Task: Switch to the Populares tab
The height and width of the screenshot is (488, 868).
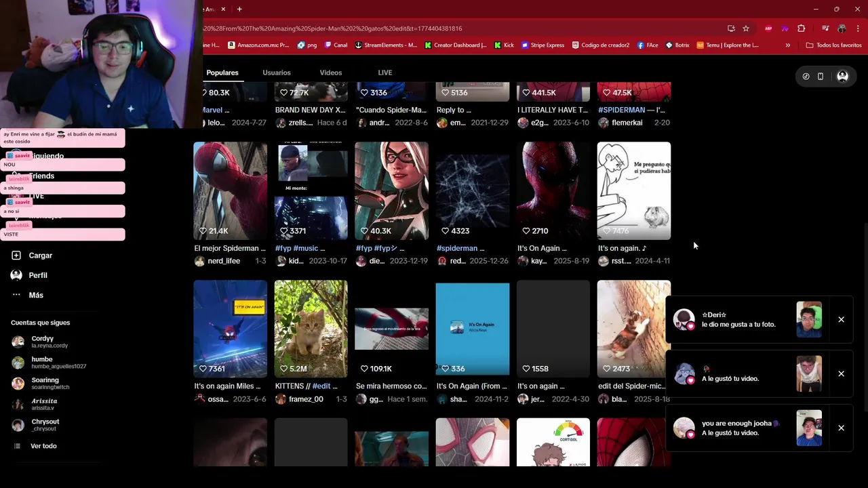Action: (222, 73)
